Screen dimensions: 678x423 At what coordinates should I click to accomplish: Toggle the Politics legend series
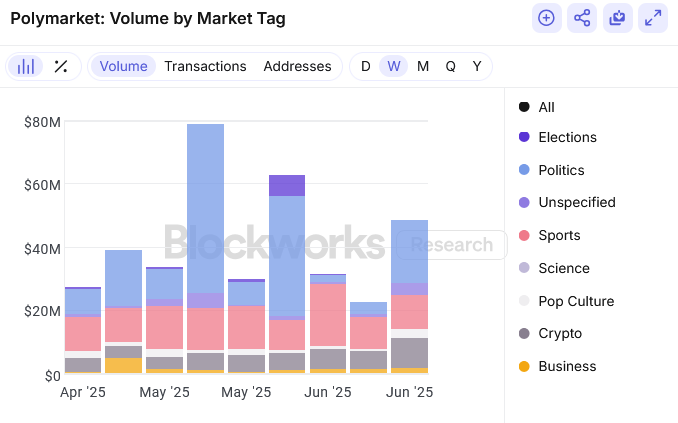click(x=551, y=170)
